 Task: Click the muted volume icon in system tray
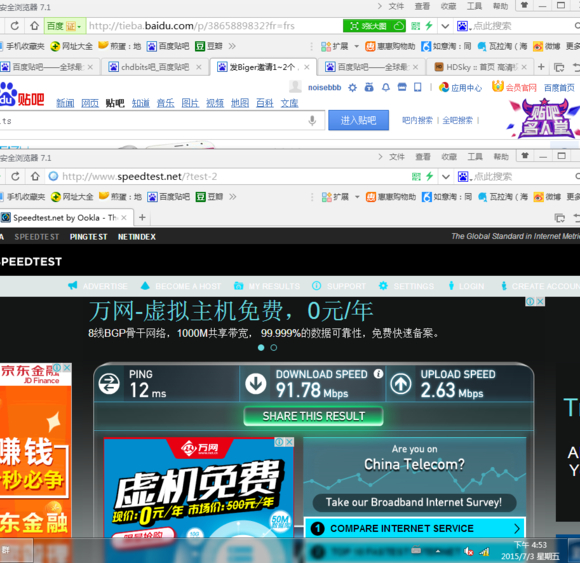(468, 552)
